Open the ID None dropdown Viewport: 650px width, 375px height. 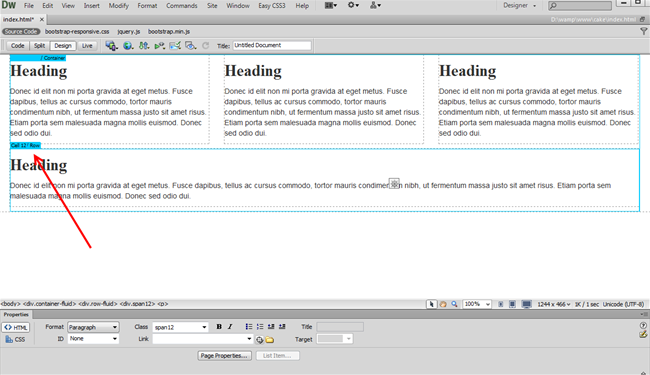point(93,339)
